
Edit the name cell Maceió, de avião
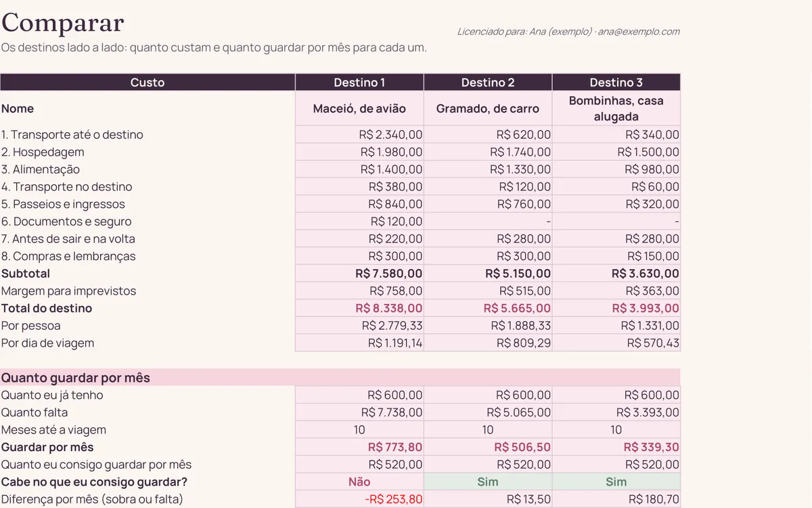click(359, 108)
